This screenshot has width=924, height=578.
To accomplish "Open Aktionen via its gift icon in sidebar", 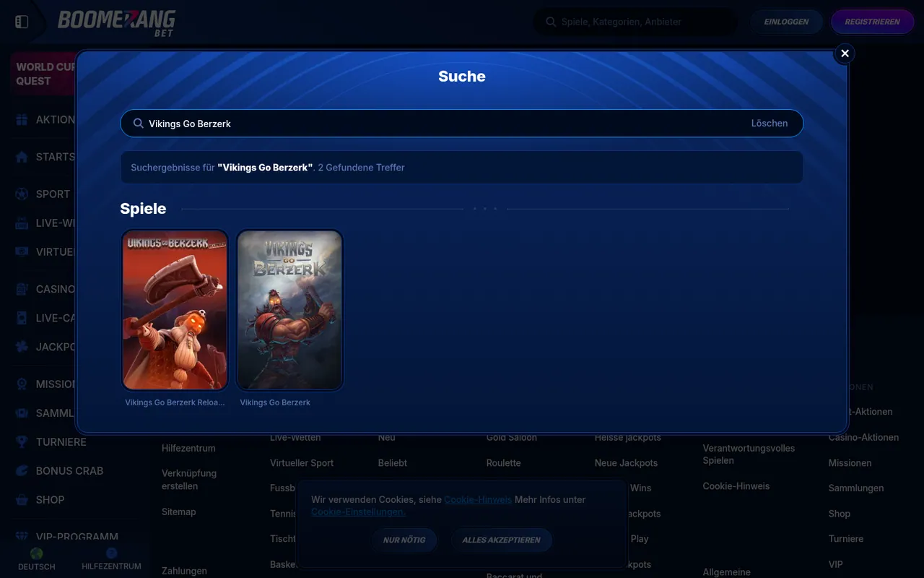I will coord(22,120).
